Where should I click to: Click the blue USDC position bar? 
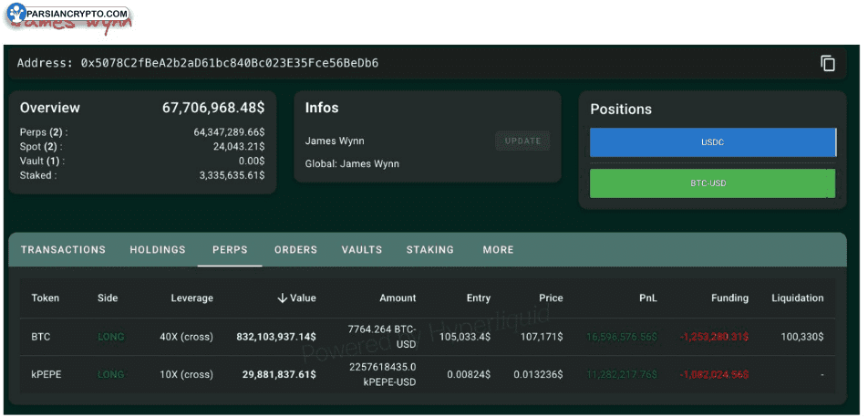click(x=712, y=142)
